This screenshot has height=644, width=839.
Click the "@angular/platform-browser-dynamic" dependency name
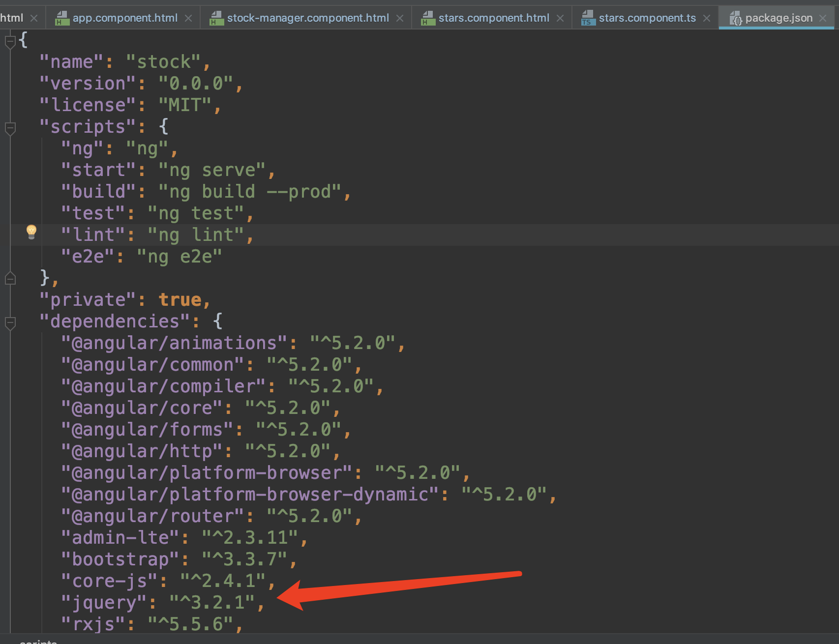250,495
